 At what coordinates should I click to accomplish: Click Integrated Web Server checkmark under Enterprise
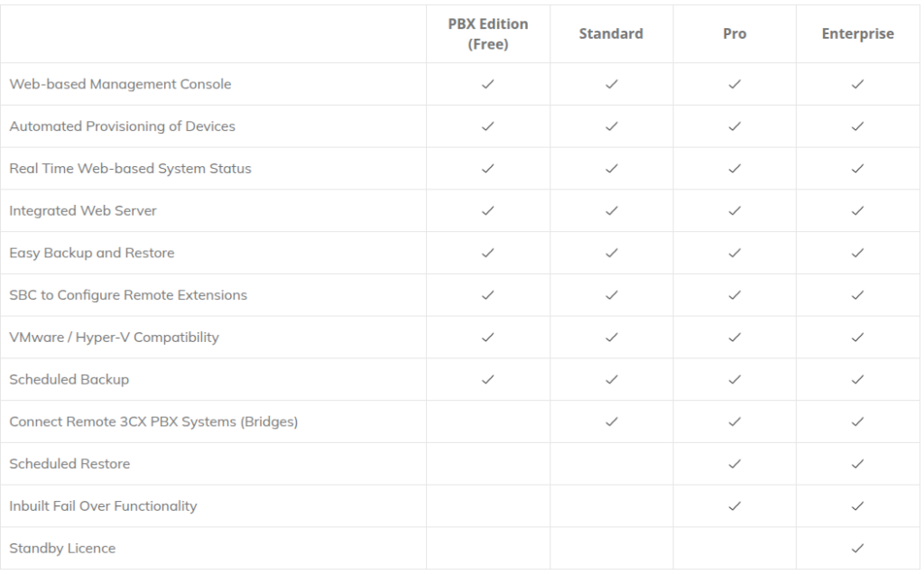(857, 210)
